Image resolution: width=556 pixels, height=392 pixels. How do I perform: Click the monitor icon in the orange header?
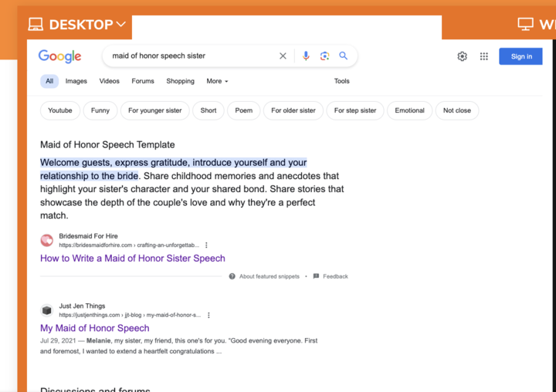click(525, 25)
